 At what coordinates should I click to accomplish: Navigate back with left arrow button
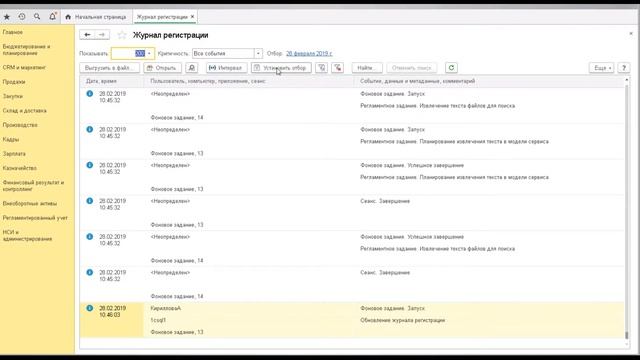tap(87, 35)
